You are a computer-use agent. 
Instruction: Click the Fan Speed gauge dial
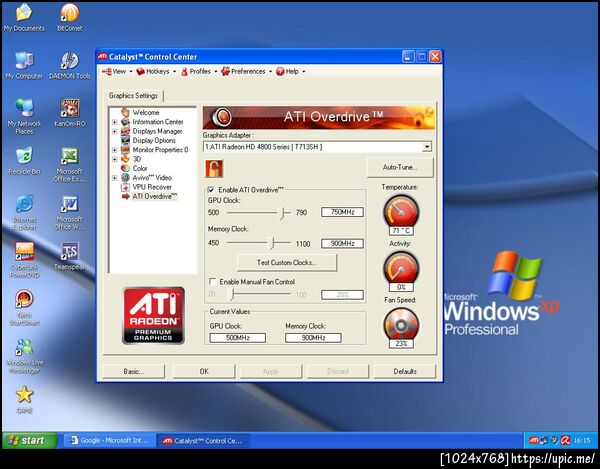tap(401, 325)
